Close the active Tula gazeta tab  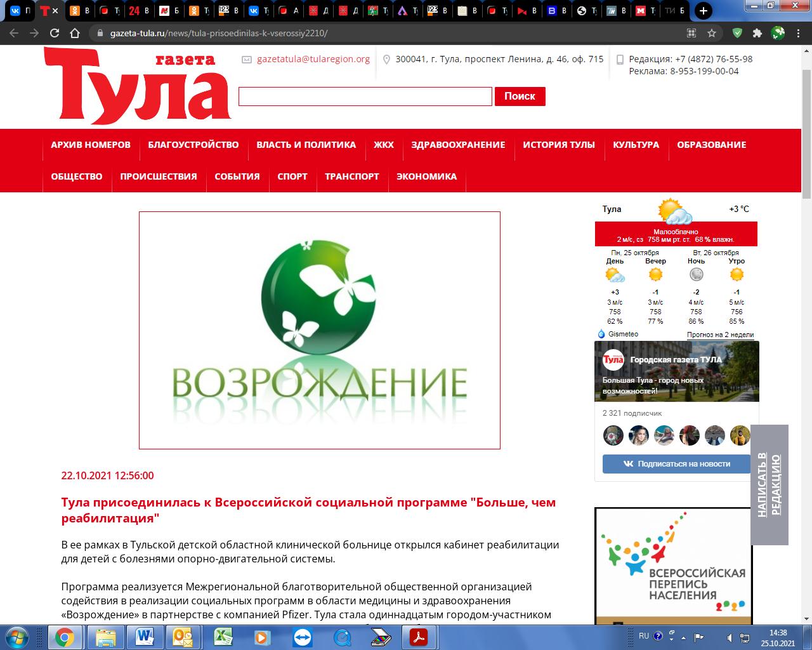55,11
